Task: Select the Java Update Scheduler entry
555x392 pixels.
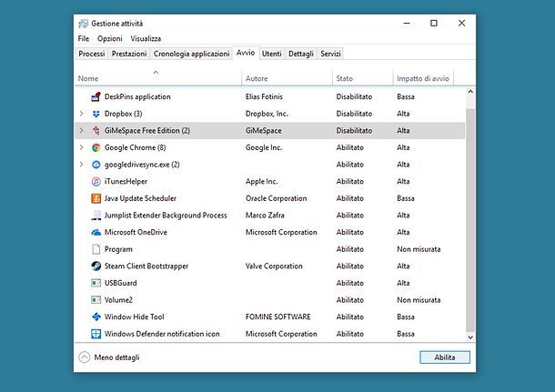Action: click(x=140, y=198)
